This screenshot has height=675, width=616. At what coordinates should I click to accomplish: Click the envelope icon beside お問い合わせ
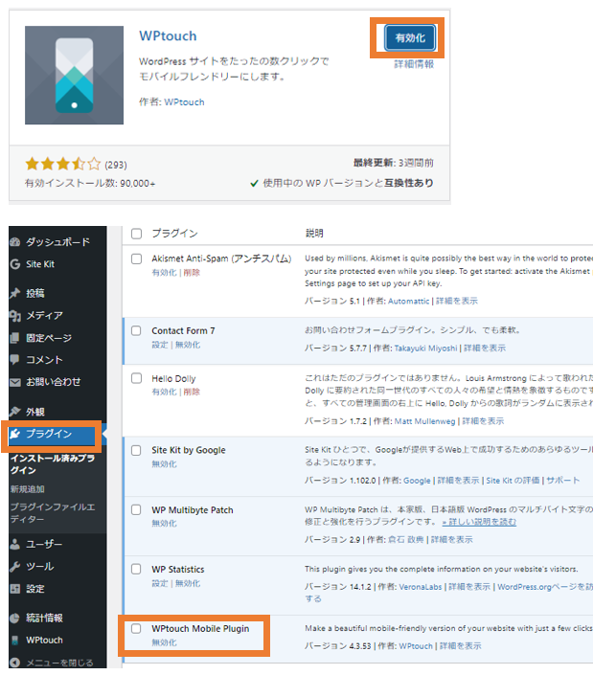pos(14,382)
